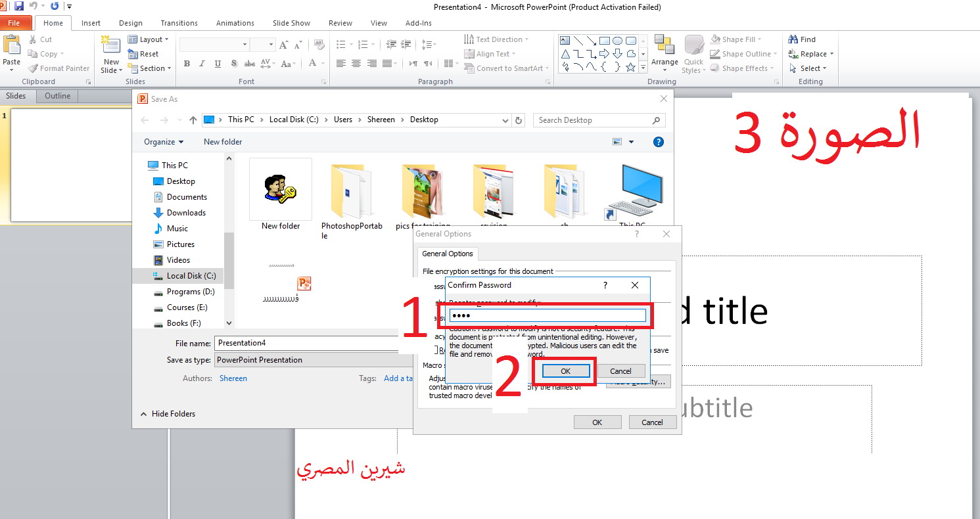Click the Increase Font Size icon
This screenshot has width=980, height=519.
pos(284,45)
